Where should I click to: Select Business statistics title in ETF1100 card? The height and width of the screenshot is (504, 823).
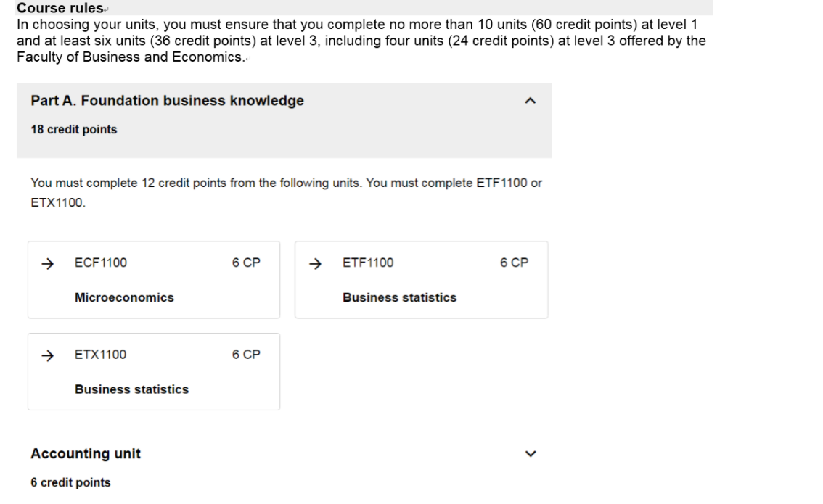click(399, 297)
